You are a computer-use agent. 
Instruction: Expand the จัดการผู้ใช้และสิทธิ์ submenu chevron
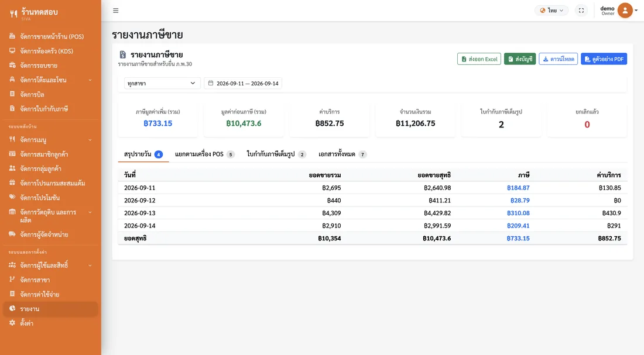[90, 266]
